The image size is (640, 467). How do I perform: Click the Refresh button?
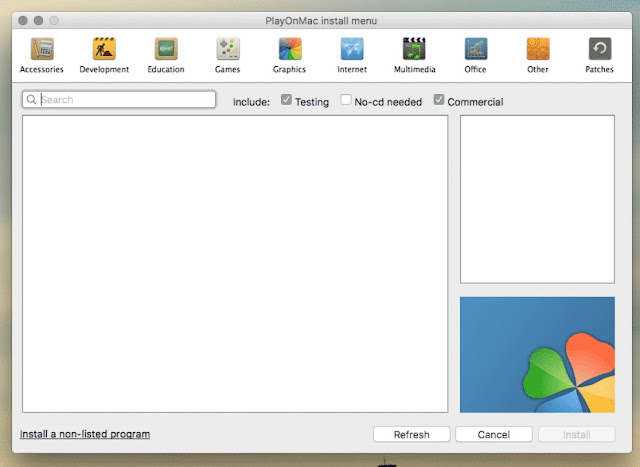pos(411,434)
